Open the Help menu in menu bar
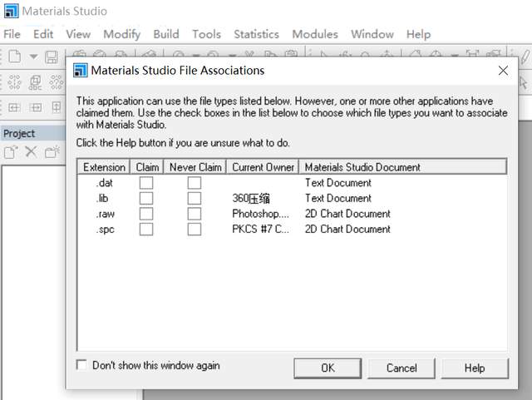The image size is (532, 400). click(418, 34)
